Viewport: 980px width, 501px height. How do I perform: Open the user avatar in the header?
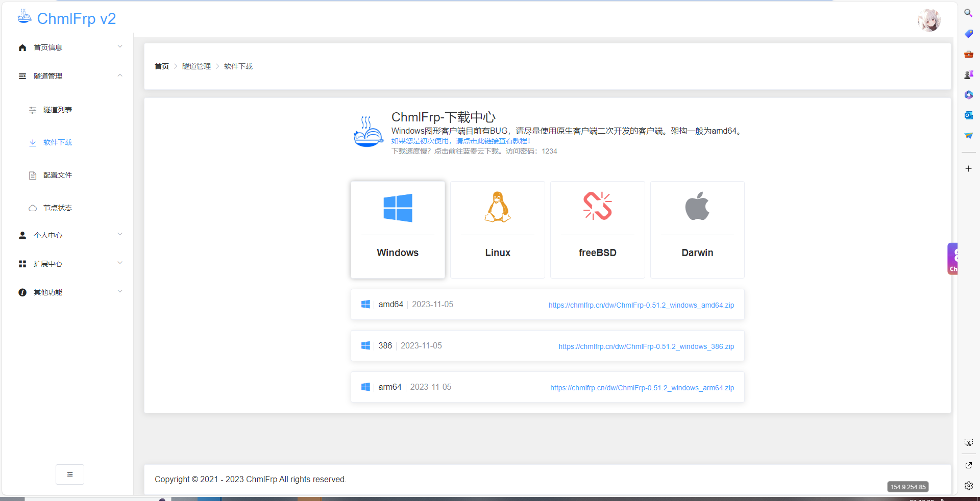click(929, 20)
